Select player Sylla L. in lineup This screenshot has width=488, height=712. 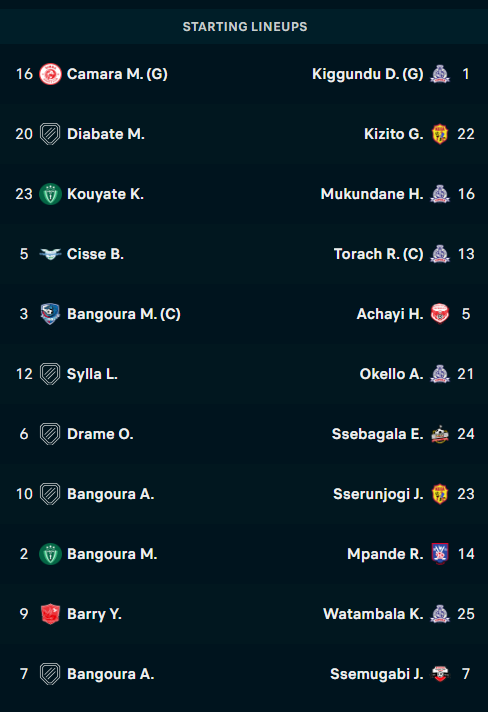pos(92,374)
